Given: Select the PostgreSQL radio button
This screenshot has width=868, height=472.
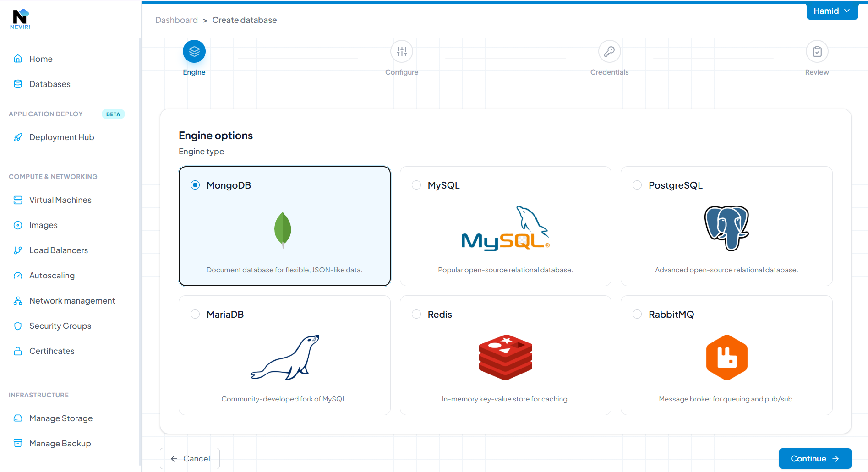Looking at the screenshot, I should (x=637, y=185).
